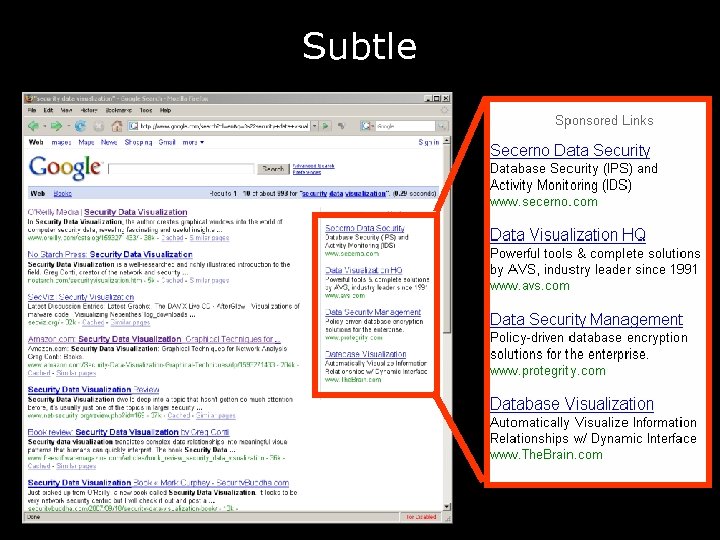Open the Back button history dropdown arrow
The height and width of the screenshot is (540, 720).
click(45, 126)
